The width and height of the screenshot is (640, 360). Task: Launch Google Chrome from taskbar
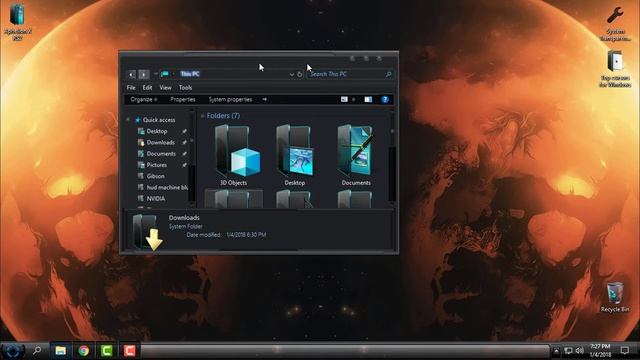click(x=84, y=351)
